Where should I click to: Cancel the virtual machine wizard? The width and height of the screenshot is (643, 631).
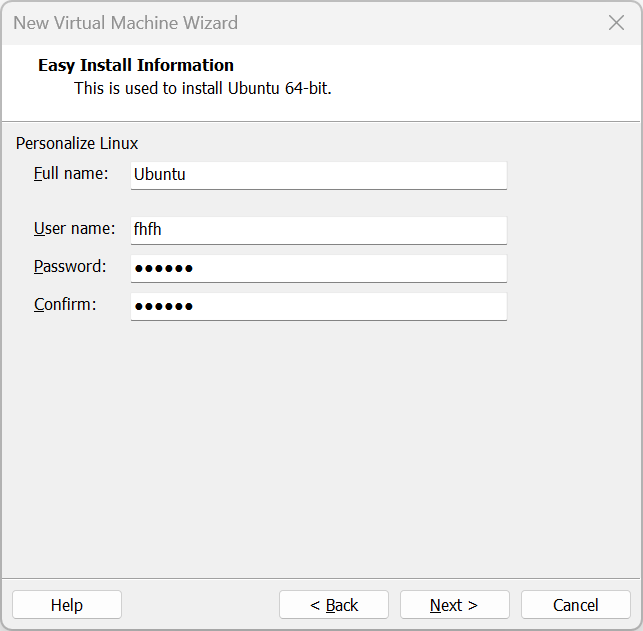point(576,605)
